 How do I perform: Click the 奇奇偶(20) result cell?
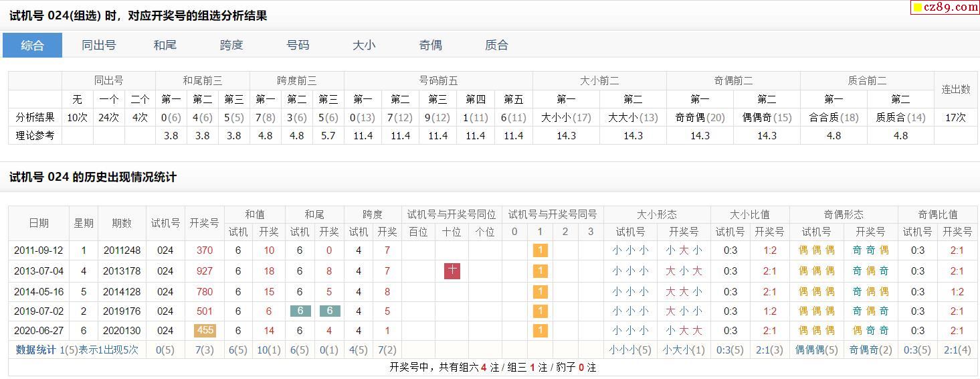(700, 117)
